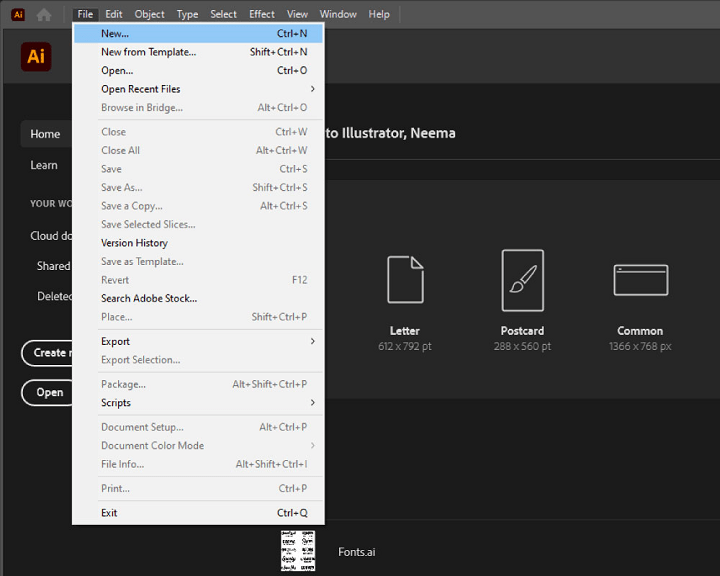This screenshot has height=576, width=720.
Task: Go to Learn in the sidebar
Action: [44, 165]
